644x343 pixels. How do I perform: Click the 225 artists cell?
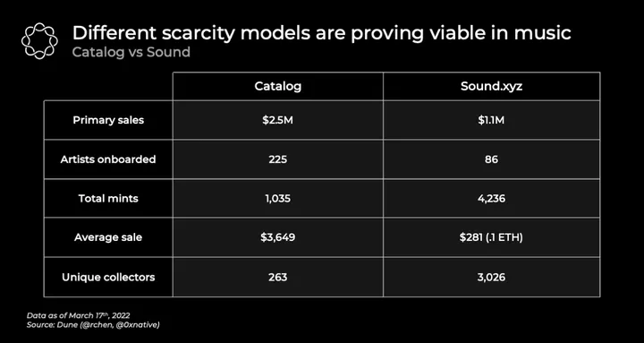pos(278,159)
